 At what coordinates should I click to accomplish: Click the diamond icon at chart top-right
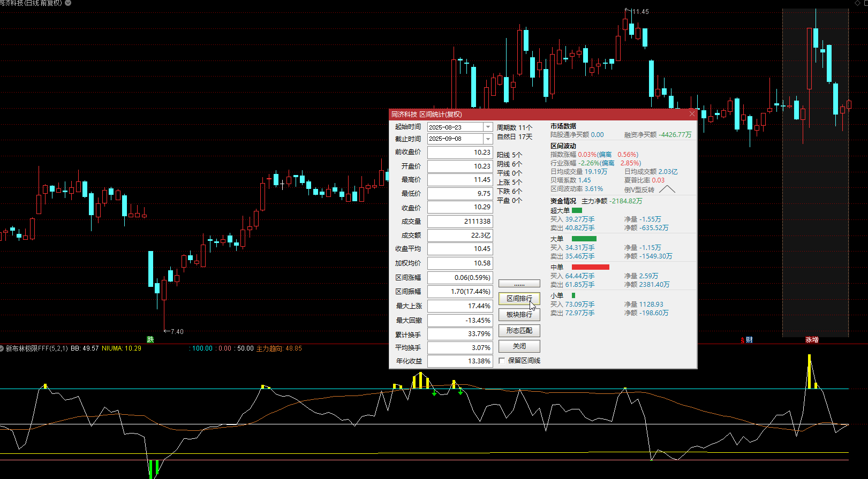pos(858,3)
